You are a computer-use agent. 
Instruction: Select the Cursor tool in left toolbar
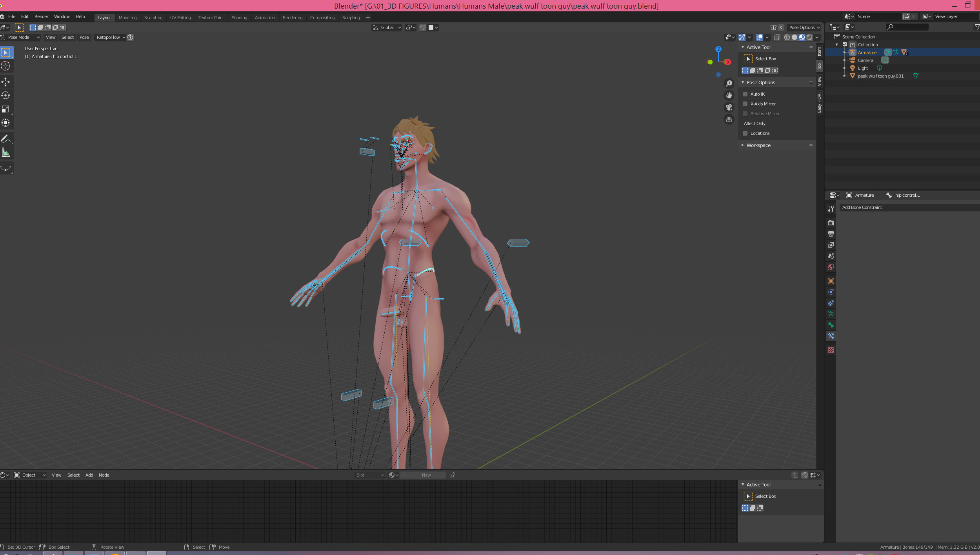5,66
